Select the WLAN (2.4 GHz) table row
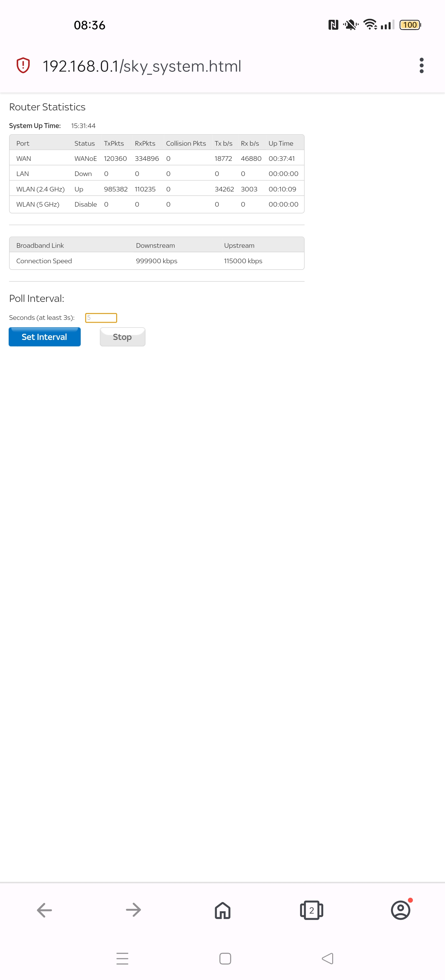 pos(157,189)
